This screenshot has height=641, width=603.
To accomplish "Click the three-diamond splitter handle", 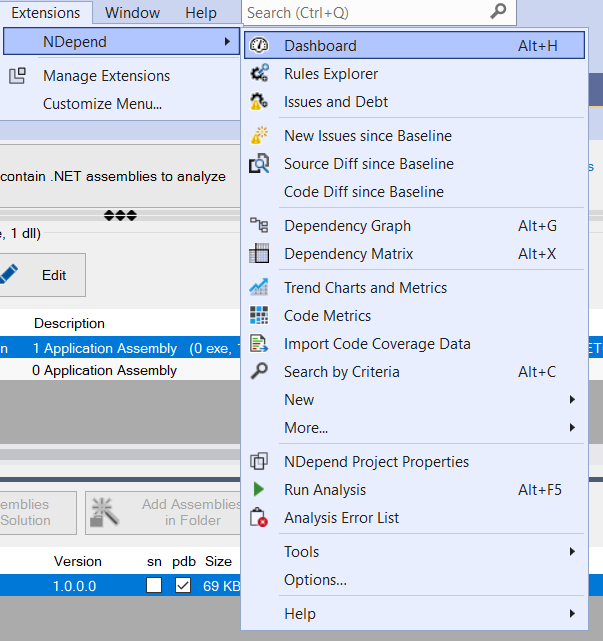I will [x=120, y=215].
